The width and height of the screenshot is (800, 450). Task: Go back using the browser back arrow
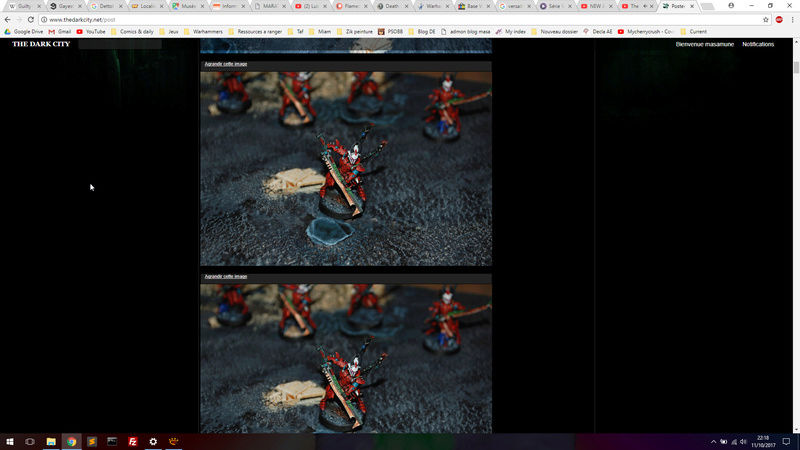coord(7,19)
